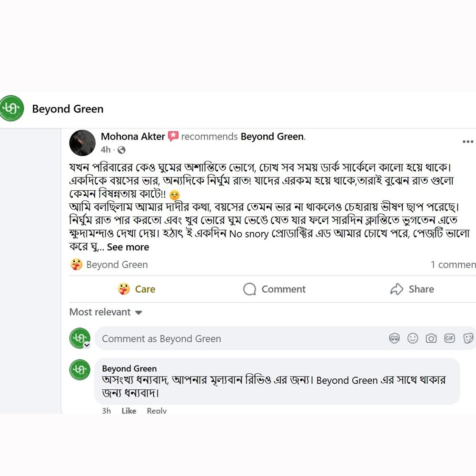This screenshot has width=476, height=476.
Task: Toggle the Care reaction button
Action: pos(137,289)
